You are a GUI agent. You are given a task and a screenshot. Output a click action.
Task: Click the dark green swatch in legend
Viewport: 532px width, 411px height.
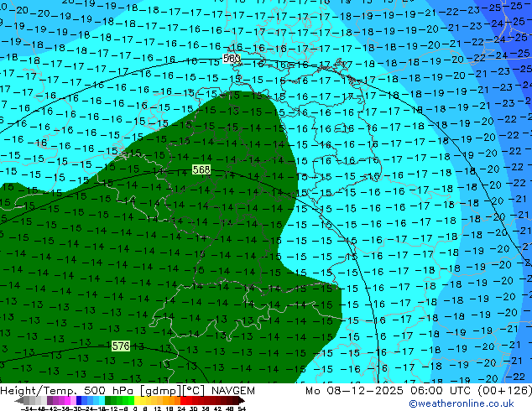coord(108,400)
